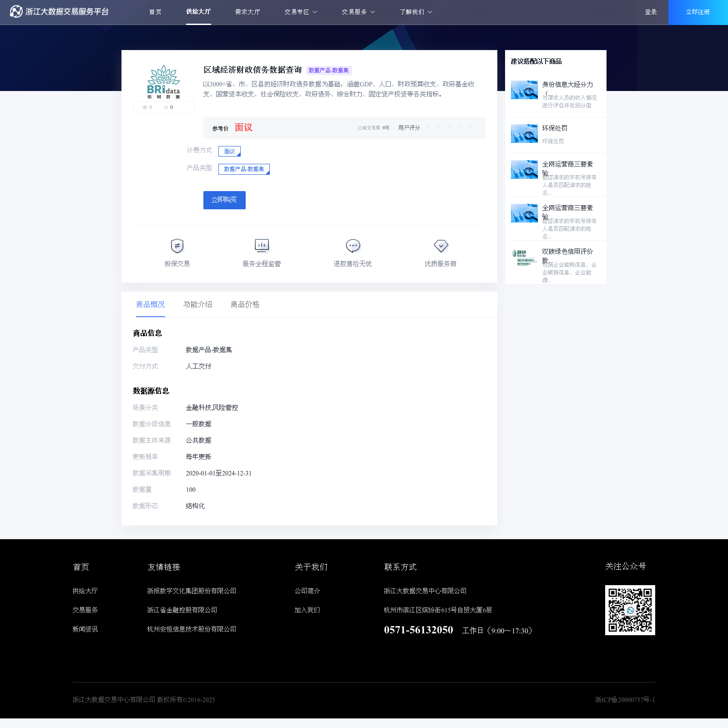Open the 双碳绿色信用评价 recommended item title
The image size is (728, 728).
[567, 252]
